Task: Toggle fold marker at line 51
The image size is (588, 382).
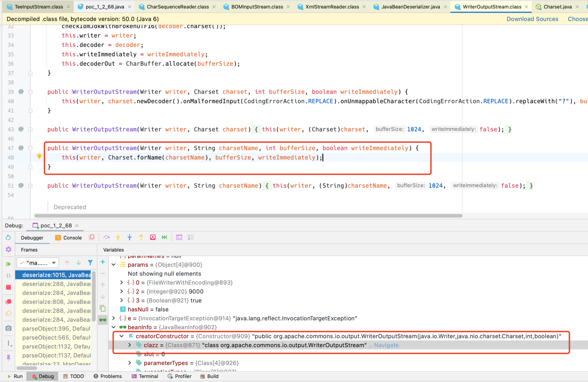Action: pyautogui.click(x=30, y=186)
